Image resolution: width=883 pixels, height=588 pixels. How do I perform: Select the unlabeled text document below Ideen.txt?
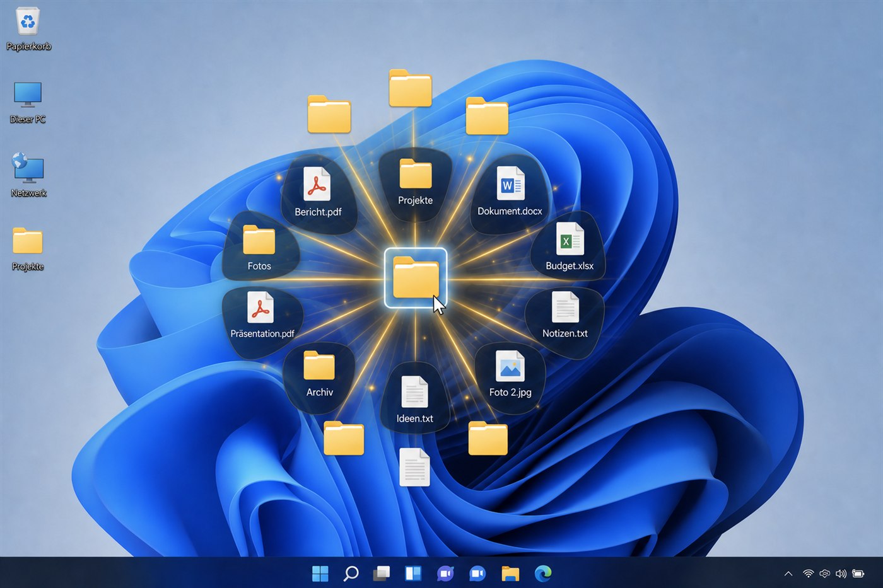[415, 467]
